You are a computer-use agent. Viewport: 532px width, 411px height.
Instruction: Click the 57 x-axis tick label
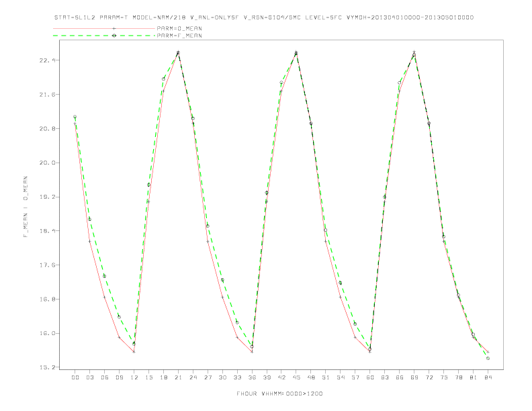point(355,377)
